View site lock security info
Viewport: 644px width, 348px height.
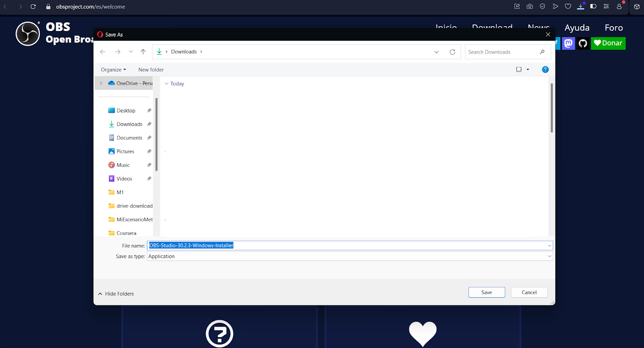pyautogui.click(x=48, y=6)
